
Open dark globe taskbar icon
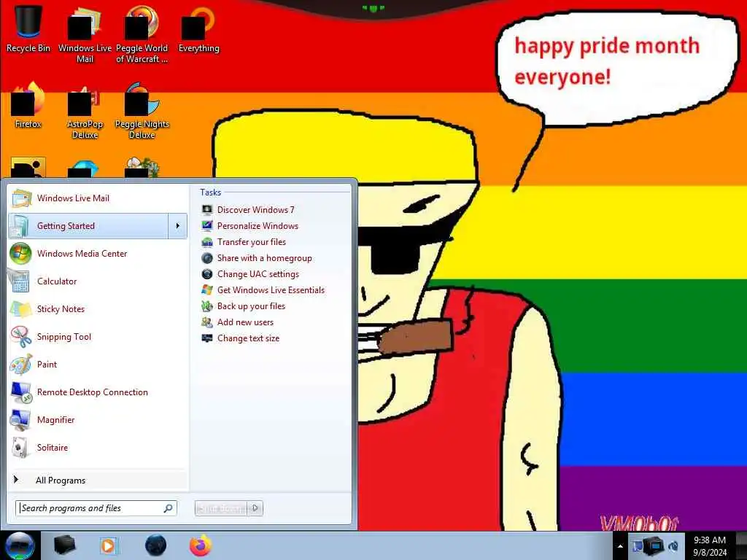pos(156,545)
